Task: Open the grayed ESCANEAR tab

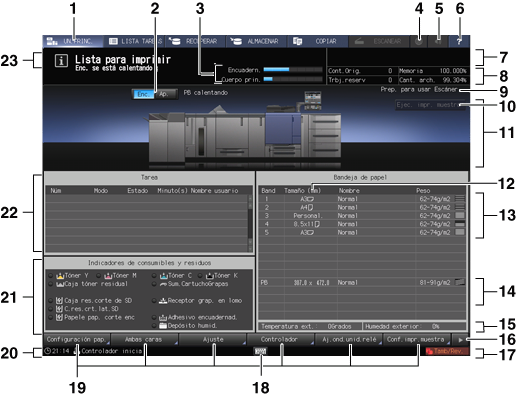Action: [379, 41]
